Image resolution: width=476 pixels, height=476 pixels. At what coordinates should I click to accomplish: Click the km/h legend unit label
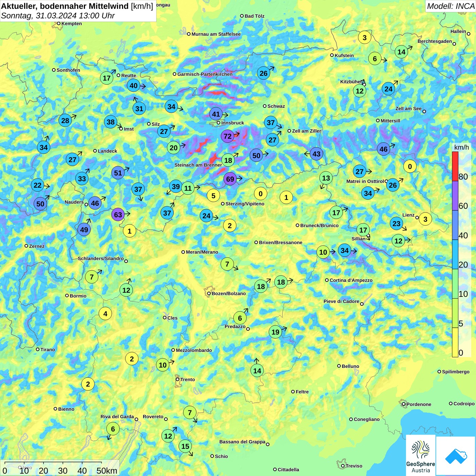tap(461, 147)
